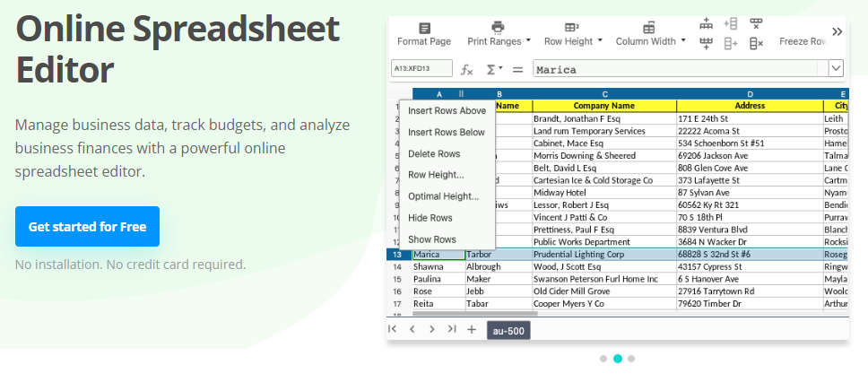Jump to the first sheet arrow
This screenshot has width=868, height=382.
[393, 329]
